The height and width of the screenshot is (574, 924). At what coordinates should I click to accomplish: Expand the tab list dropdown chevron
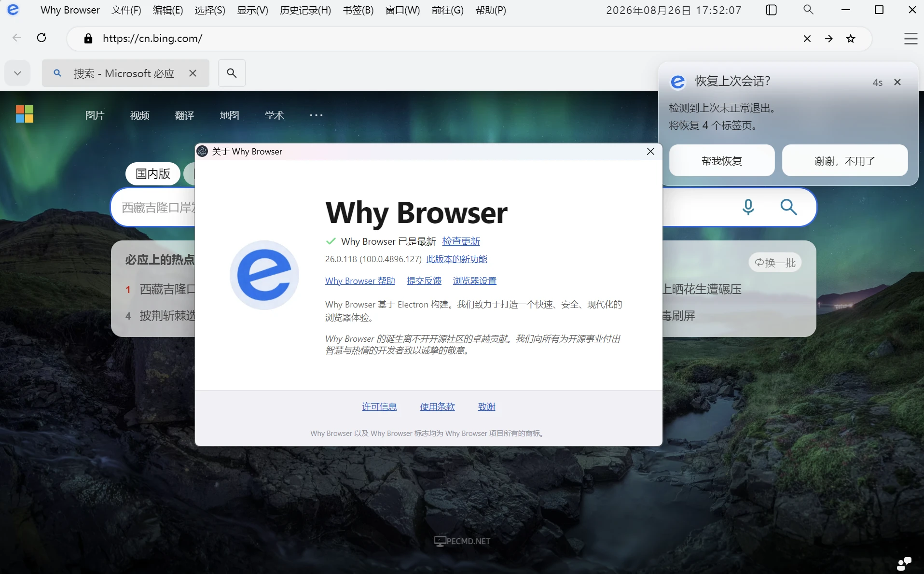(17, 73)
